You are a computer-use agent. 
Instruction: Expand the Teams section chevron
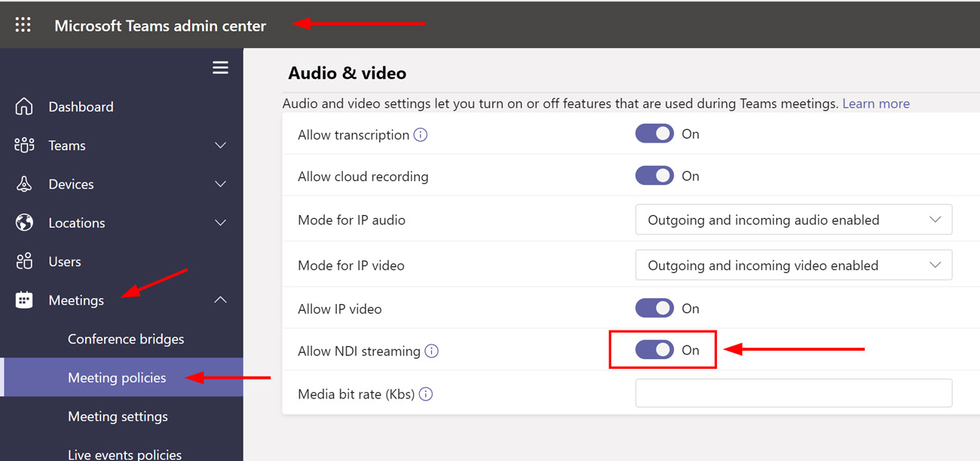tap(221, 145)
